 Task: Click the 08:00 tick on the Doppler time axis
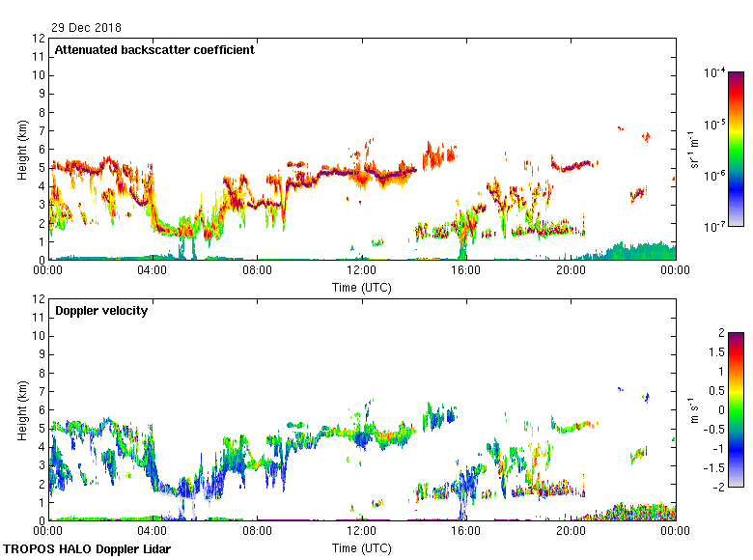257,532
